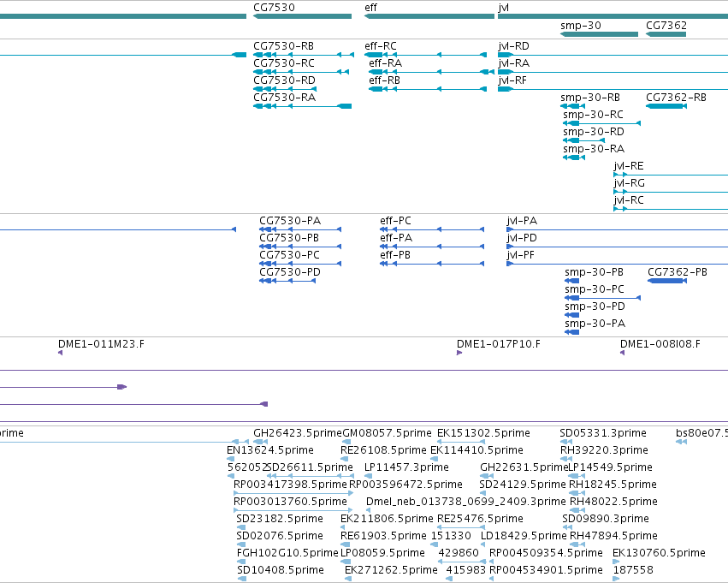Choose the jvl-RD transcript
The height and width of the screenshot is (583, 728).
(x=613, y=55)
